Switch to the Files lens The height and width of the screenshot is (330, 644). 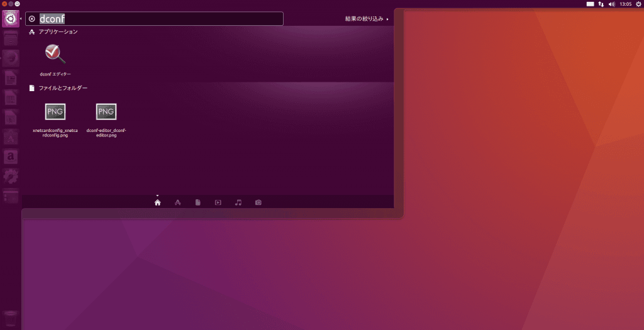coord(198,202)
